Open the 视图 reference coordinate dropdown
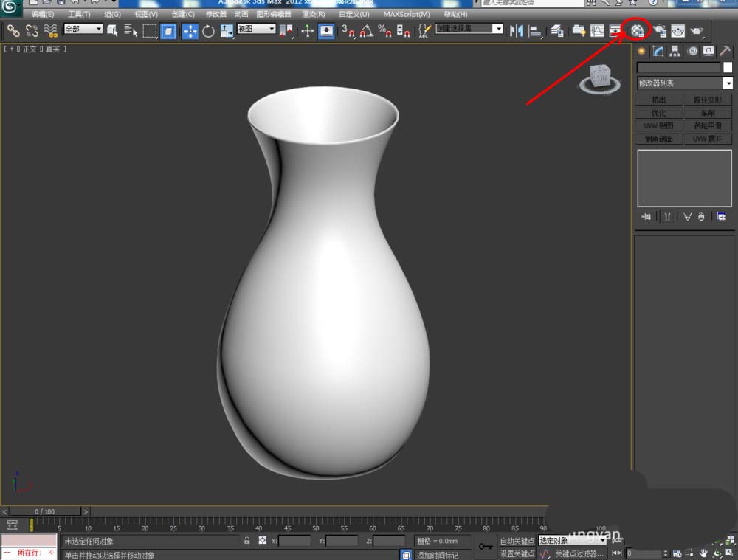 pos(256,29)
